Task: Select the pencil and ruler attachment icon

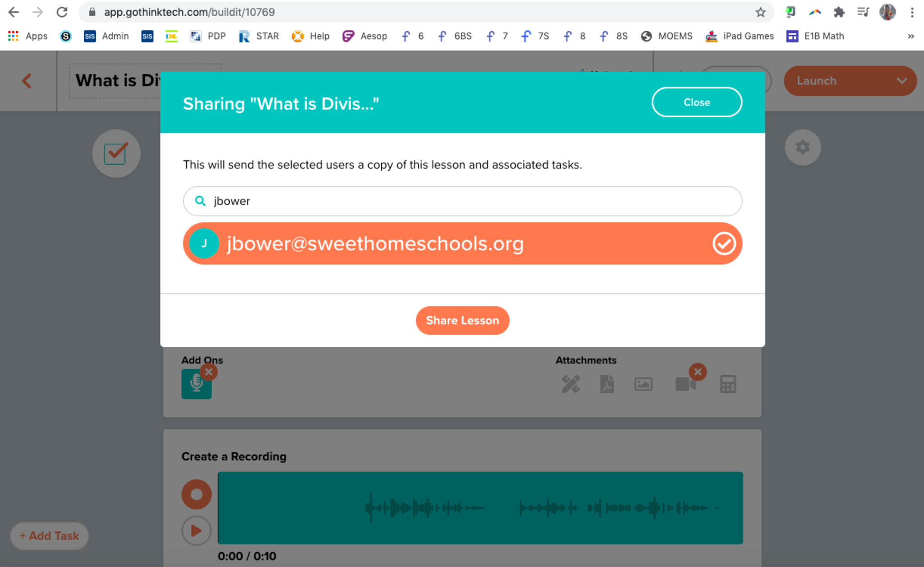Action: pyautogui.click(x=570, y=384)
